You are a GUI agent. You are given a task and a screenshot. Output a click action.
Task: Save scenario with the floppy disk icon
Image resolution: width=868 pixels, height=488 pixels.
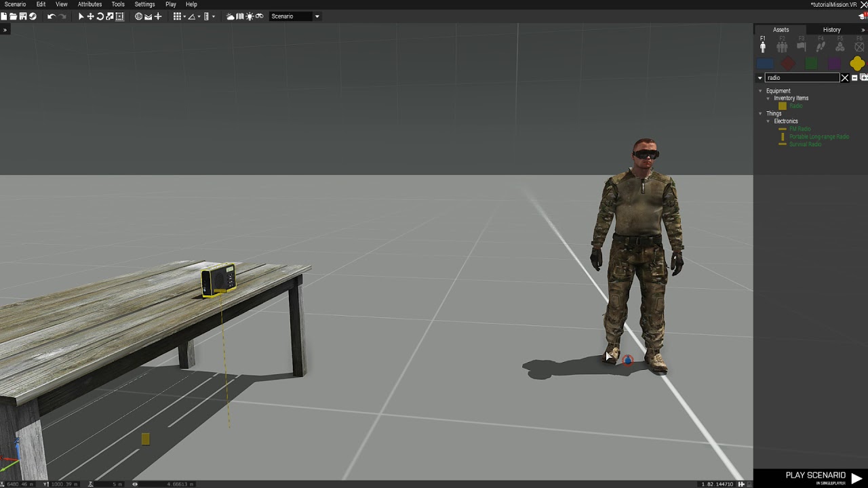[x=22, y=16]
